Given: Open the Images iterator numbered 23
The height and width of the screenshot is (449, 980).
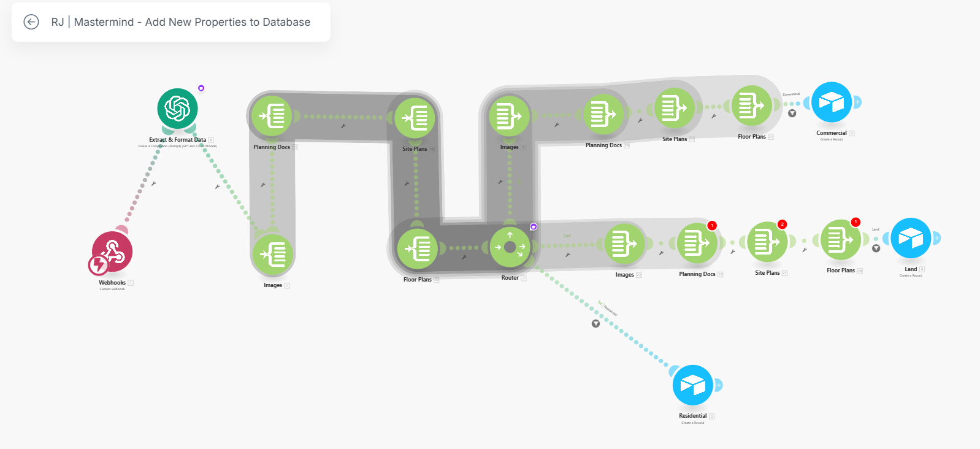Looking at the screenshot, I should pos(625,244).
